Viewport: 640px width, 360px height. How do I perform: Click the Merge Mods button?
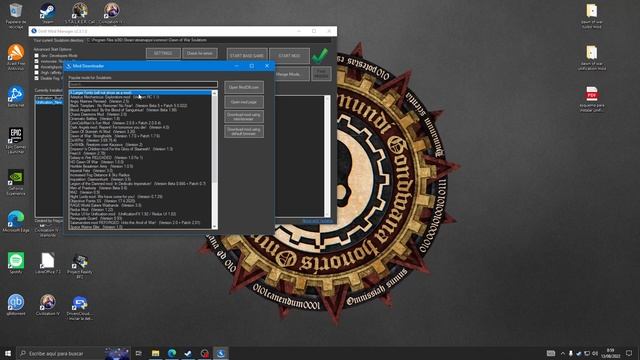pos(291,74)
